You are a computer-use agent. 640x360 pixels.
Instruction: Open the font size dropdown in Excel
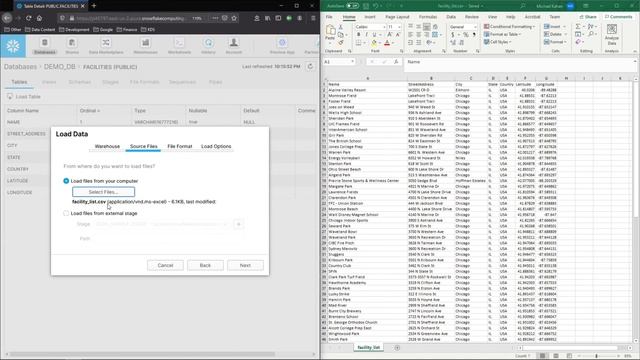[x=400, y=27]
